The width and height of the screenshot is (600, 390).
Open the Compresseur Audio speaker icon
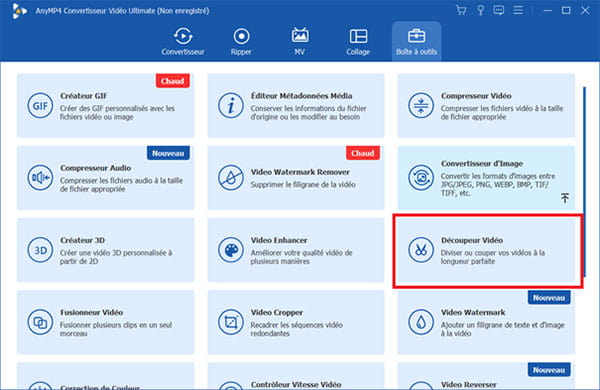[x=40, y=178]
